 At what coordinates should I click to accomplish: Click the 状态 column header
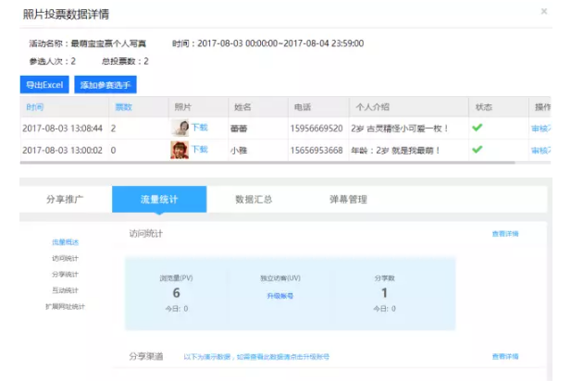click(x=484, y=107)
